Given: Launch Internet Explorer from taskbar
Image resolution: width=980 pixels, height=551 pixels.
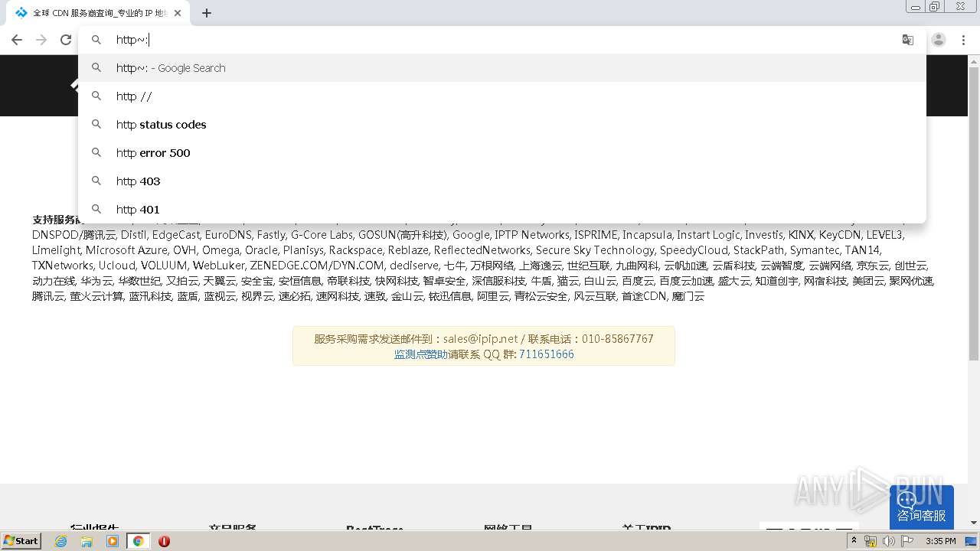Looking at the screenshot, I should pos(61,541).
